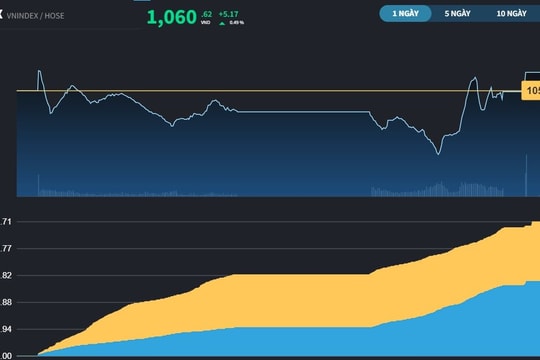Click the .88 axis label
Image resolution: width=540 pixels, height=360 pixels.
coord(6,302)
